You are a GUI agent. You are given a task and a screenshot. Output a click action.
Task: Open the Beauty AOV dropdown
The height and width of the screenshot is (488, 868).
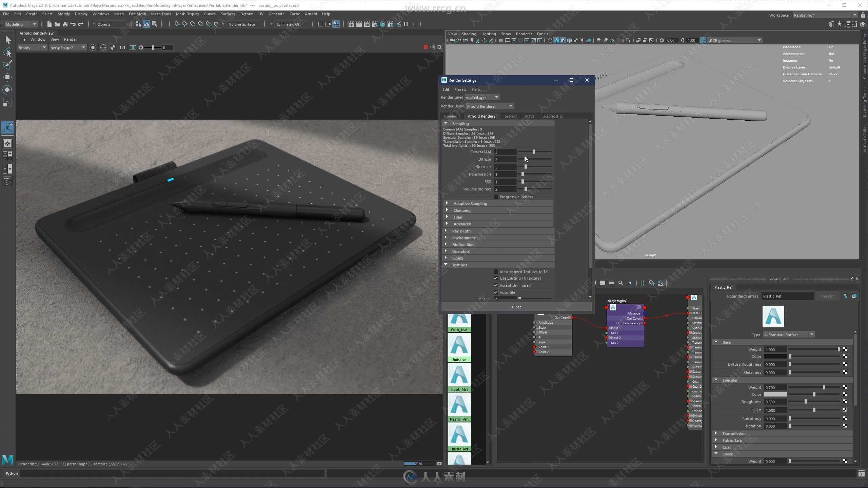tap(32, 47)
